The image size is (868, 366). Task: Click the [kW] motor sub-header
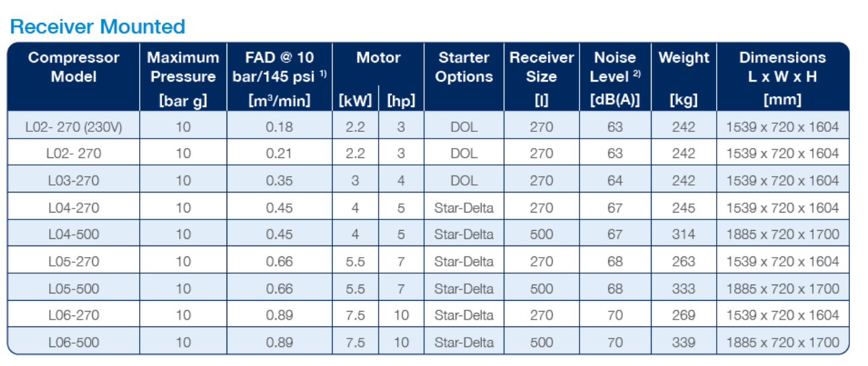tap(355, 101)
